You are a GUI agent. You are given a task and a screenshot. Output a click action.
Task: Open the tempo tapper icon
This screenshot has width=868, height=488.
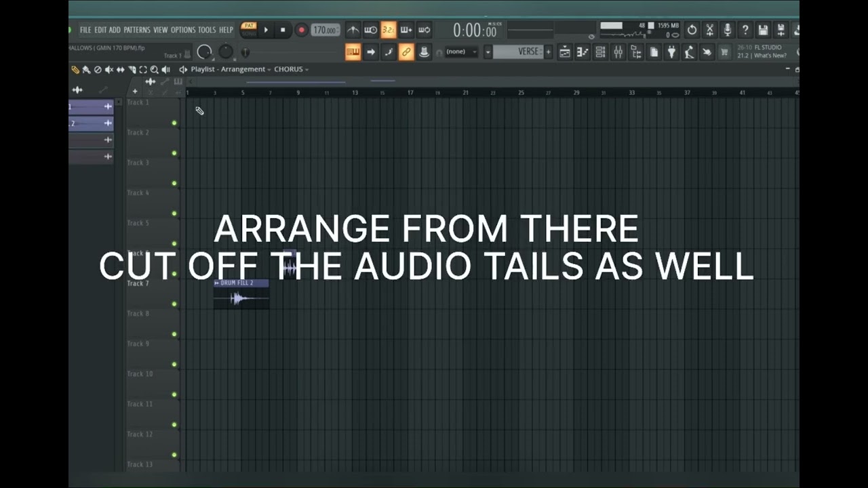(689, 52)
